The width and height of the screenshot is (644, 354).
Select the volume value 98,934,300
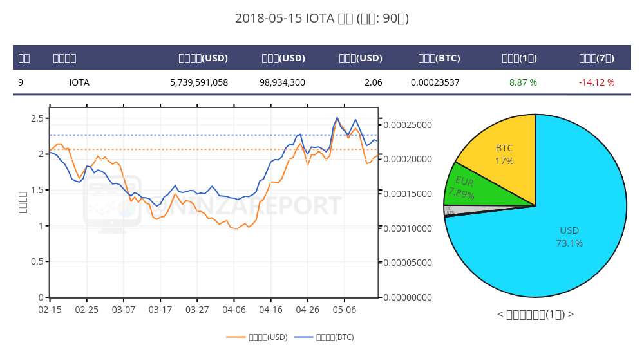pyautogui.click(x=282, y=82)
